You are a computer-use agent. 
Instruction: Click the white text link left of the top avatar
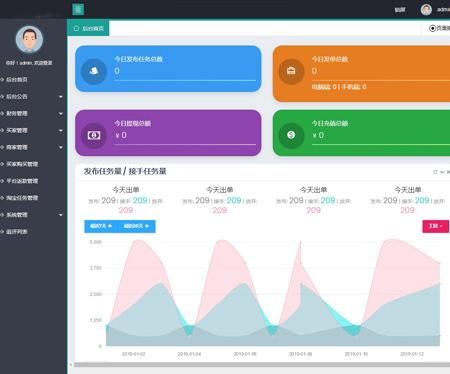pos(400,10)
